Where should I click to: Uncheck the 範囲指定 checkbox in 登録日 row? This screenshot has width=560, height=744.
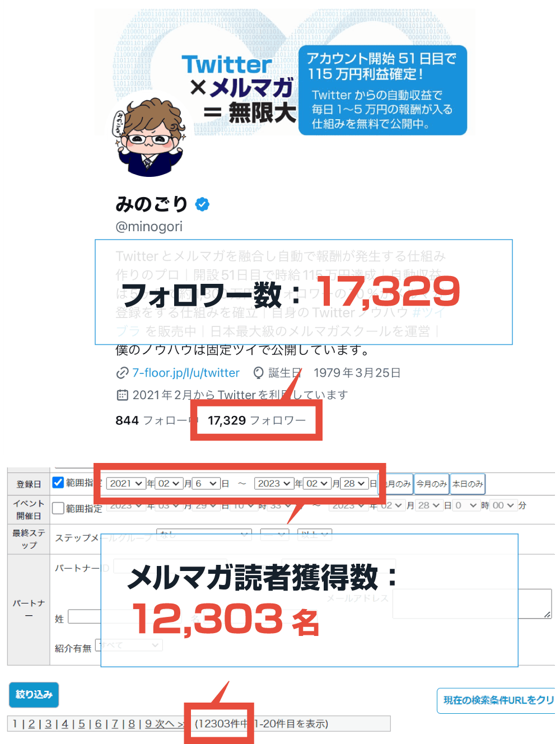tap(58, 483)
